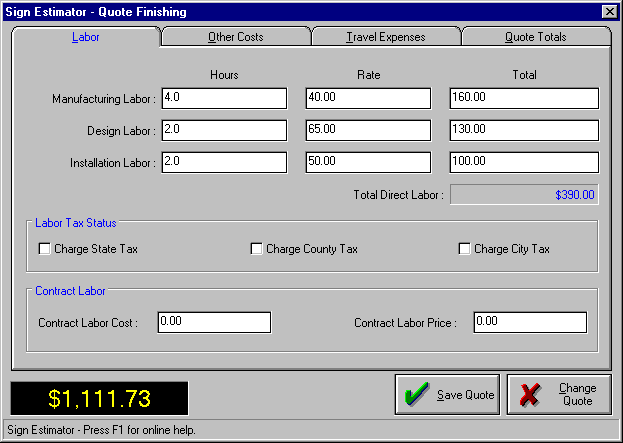Close the Sign Estimator dialog window

[609, 11]
